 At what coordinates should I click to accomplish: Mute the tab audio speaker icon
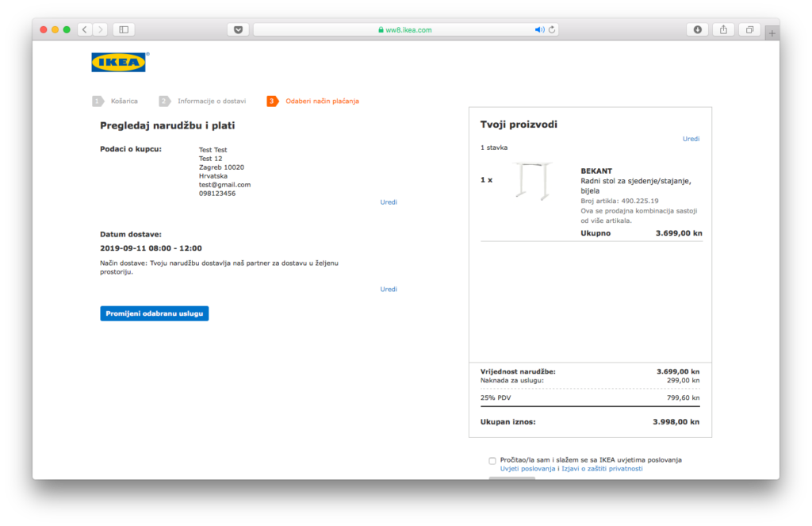click(x=539, y=29)
